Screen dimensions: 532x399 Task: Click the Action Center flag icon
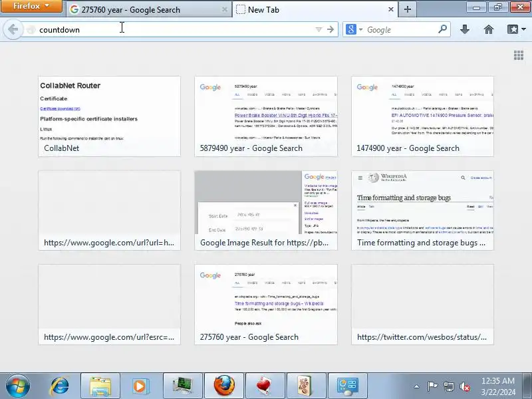[432, 386]
